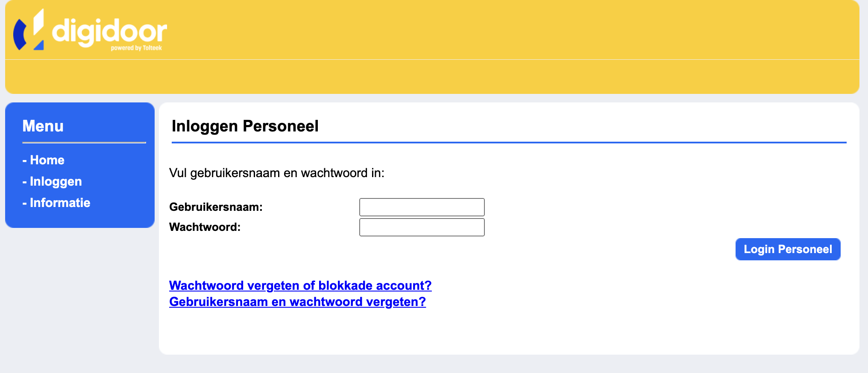Focus the Gebruikersnaam text field

tap(422, 207)
